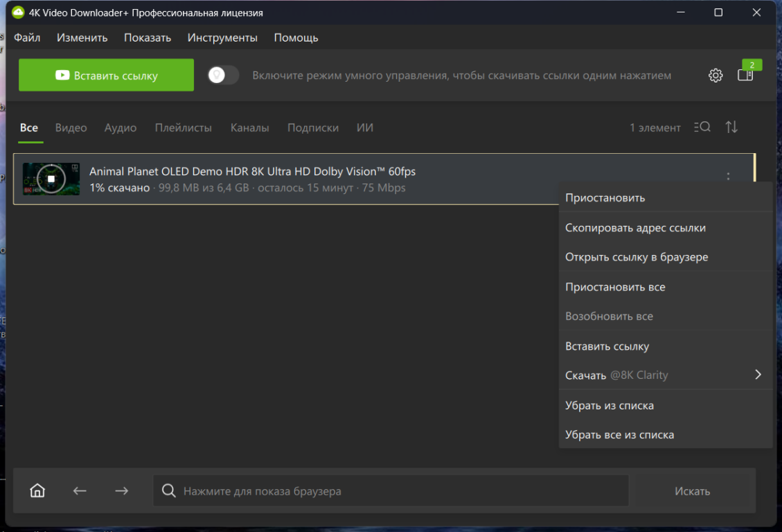The image size is (782, 532).
Task: Select Приостановить in the context menu
Action: click(605, 198)
